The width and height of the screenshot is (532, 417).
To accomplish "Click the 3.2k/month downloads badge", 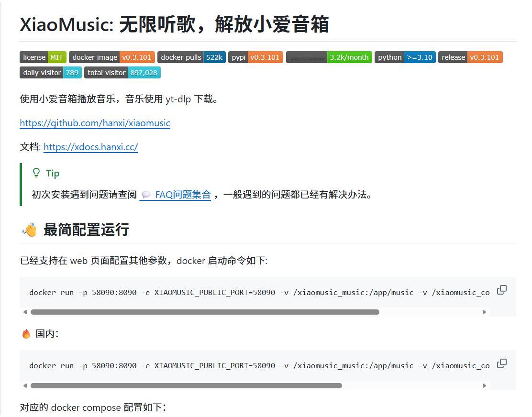I will 329,57.
